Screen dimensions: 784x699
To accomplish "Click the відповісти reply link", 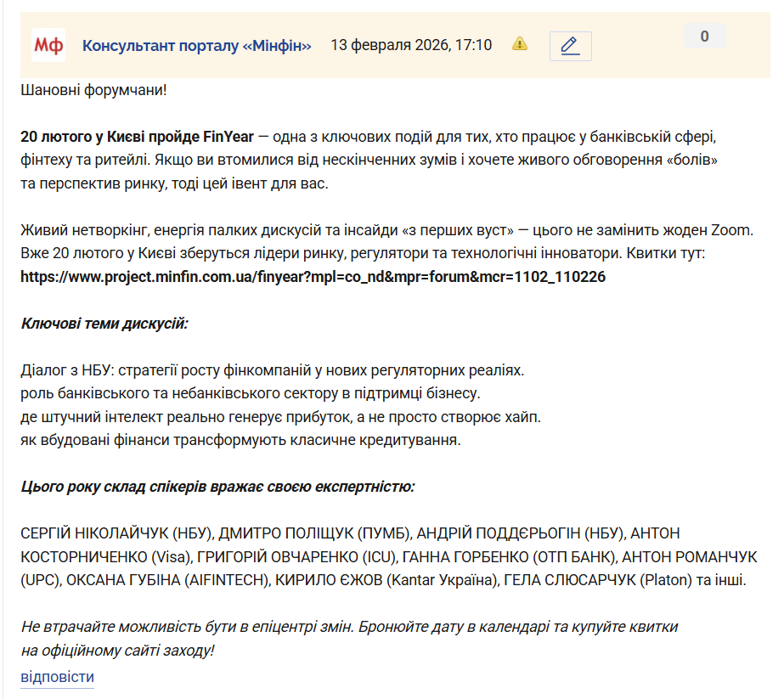I will 58,677.
